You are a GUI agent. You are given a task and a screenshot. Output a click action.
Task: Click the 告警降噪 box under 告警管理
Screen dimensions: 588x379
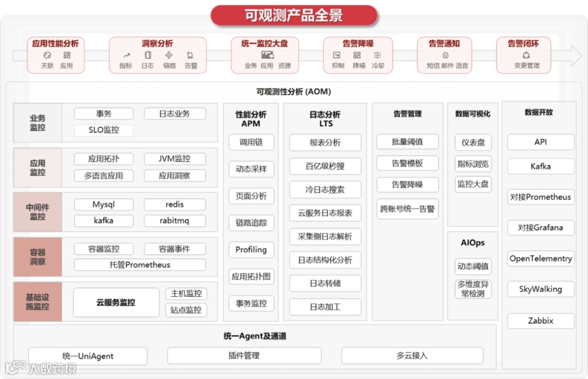[x=407, y=185]
